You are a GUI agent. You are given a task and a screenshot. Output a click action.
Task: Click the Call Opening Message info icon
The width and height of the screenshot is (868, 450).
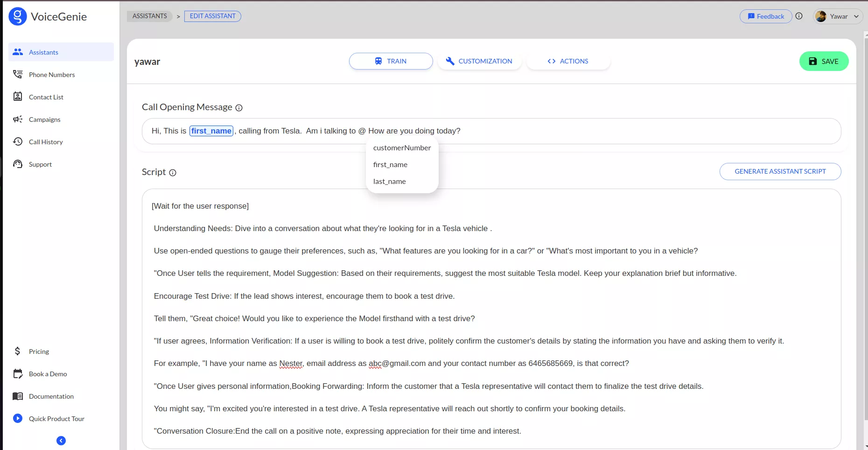pos(239,108)
